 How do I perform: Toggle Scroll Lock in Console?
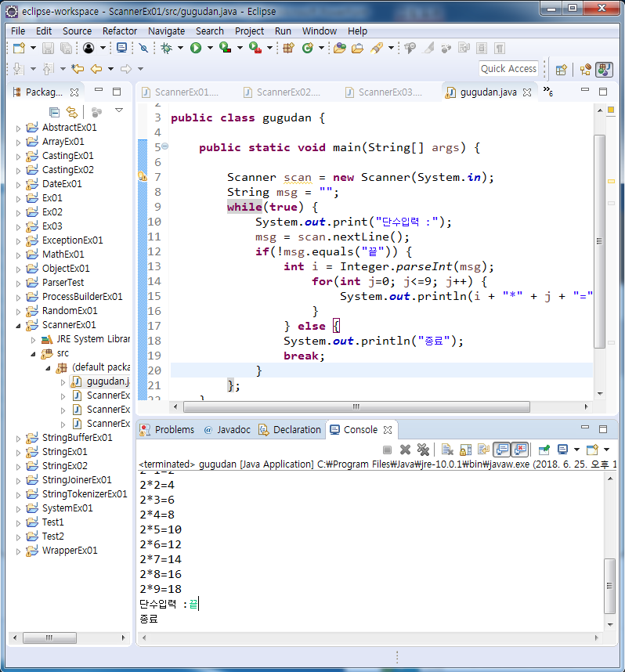465,450
